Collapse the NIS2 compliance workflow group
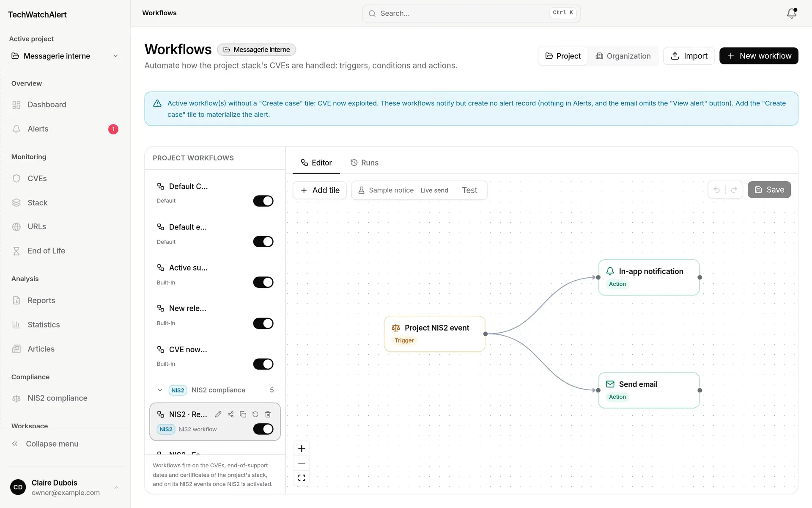812x508 pixels. 160,390
